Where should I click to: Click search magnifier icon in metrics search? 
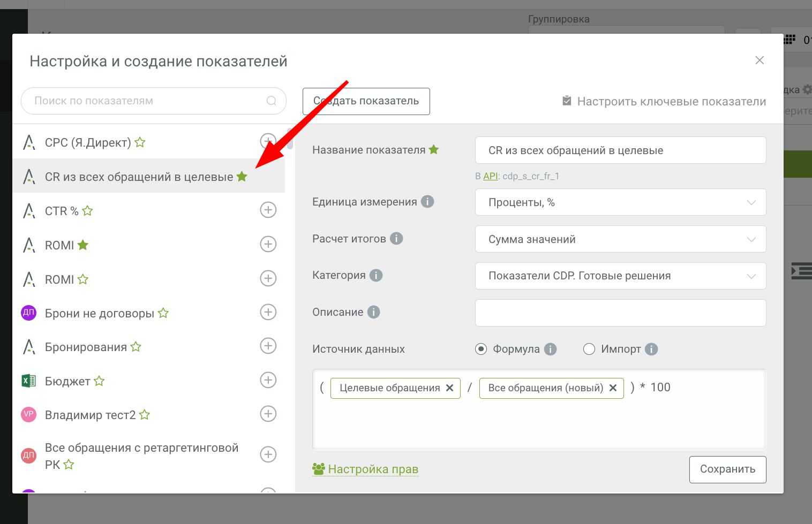(x=272, y=101)
